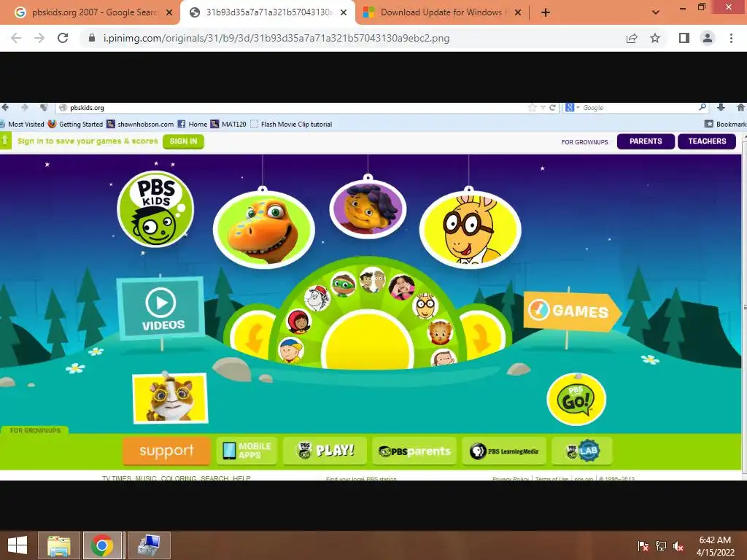This screenshot has width=747, height=560.
Task: Open the hamster with glasses photo
Action: pos(171,399)
